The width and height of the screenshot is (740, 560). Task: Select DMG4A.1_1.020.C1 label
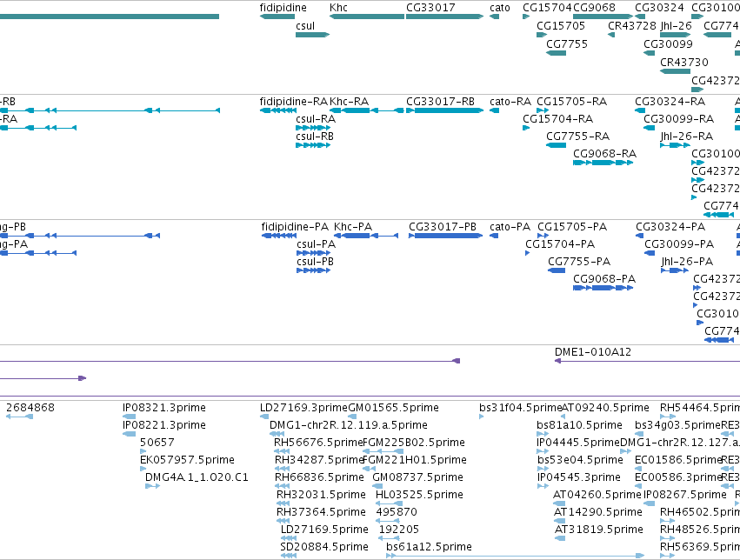[197, 477]
